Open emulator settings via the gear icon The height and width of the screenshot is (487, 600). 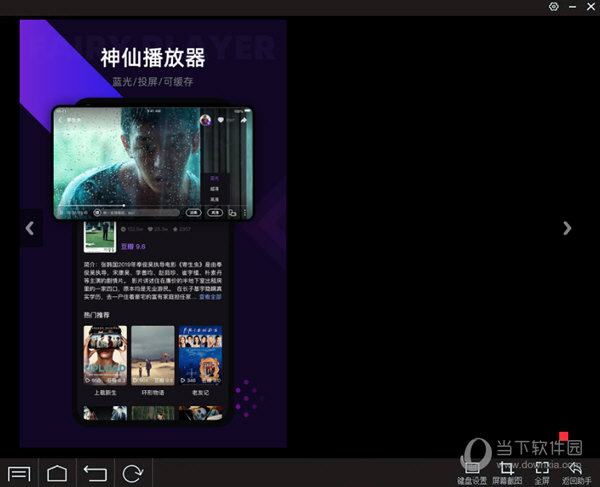tap(553, 7)
